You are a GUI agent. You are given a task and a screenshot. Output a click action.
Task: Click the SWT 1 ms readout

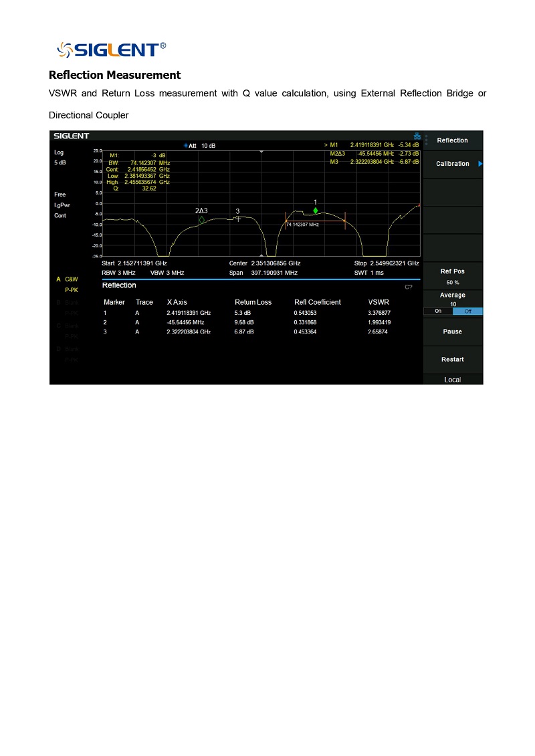(369, 273)
